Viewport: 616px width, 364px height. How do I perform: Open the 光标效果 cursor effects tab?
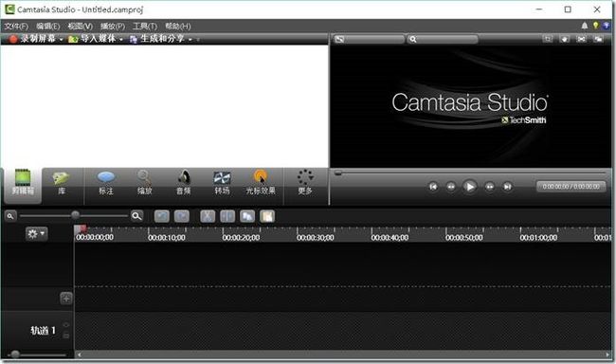tap(261, 183)
